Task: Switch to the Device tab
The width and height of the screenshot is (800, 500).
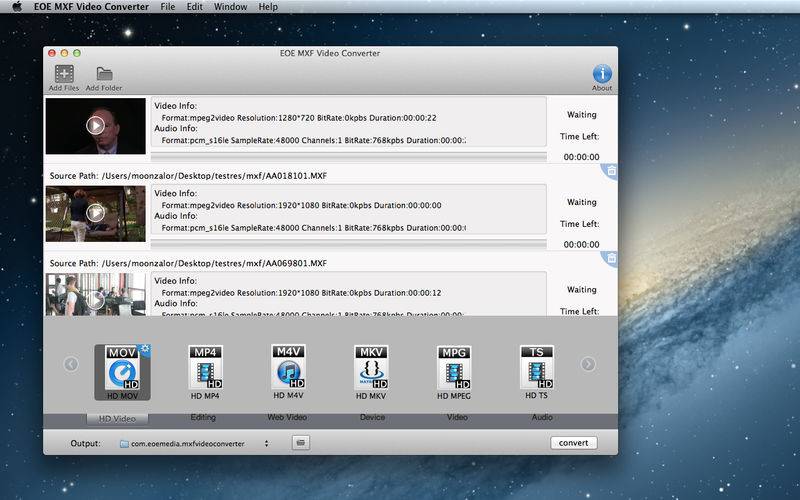Action: click(x=372, y=417)
